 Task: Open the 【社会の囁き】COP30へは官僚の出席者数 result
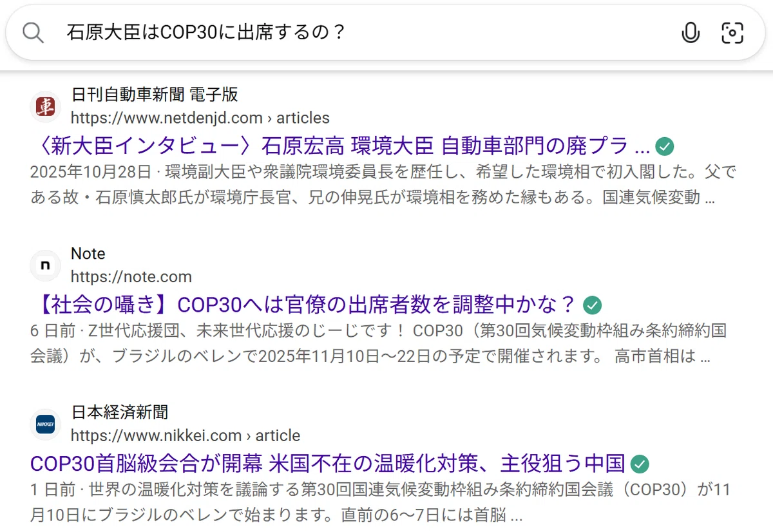click(x=303, y=305)
